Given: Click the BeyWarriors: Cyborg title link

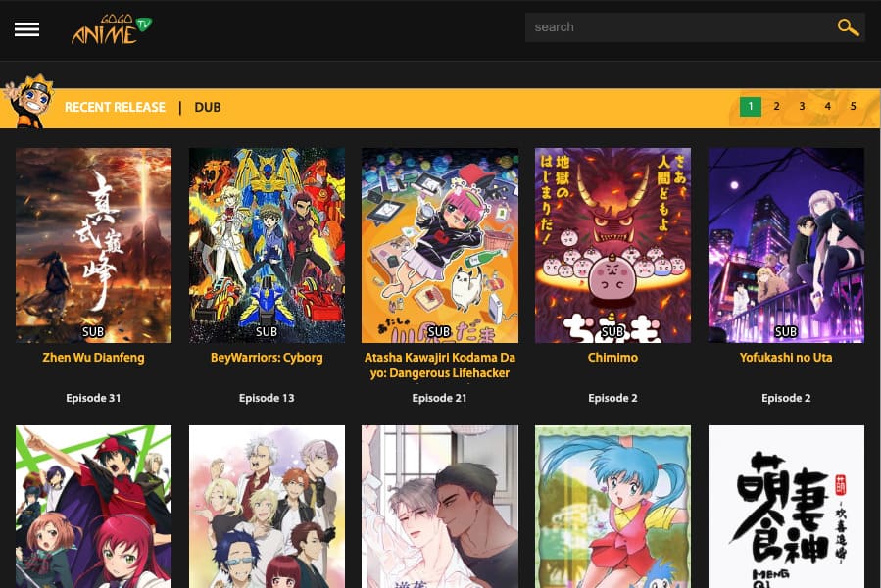Looking at the screenshot, I should (x=267, y=358).
